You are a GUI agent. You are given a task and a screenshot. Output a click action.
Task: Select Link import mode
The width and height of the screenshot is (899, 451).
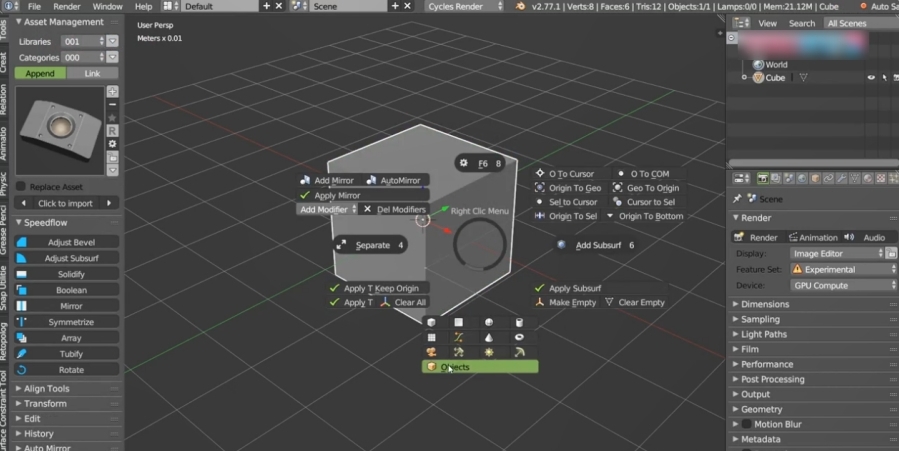coord(92,73)
